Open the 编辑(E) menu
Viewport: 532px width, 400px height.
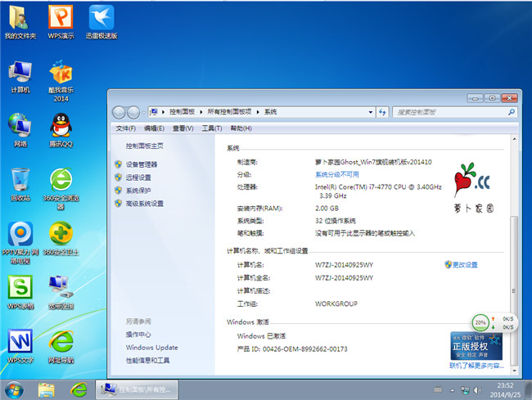[154, 128]
